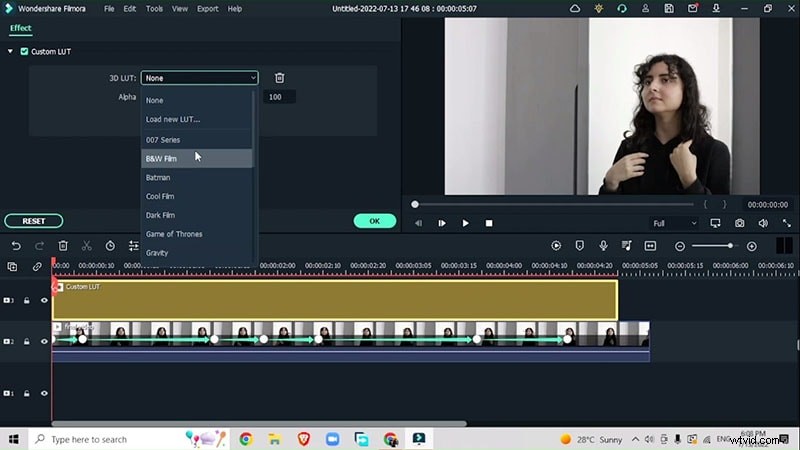The height and width of the screenshot is (450, 800).
Task: Uncheck the Custom LUT checkbox
Action: tap(24, 52)
